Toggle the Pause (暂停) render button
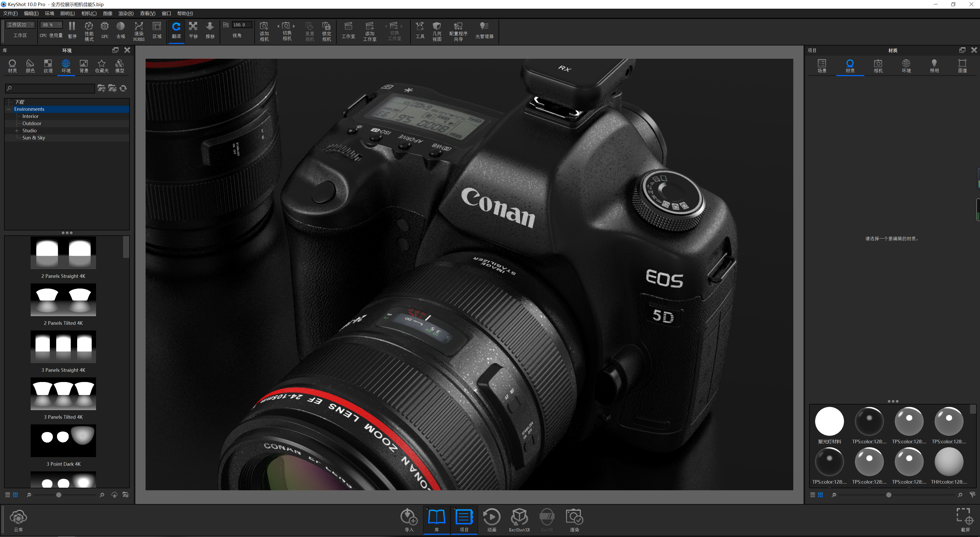The width and height of the screenshot is (980, 537). point(72,30)
